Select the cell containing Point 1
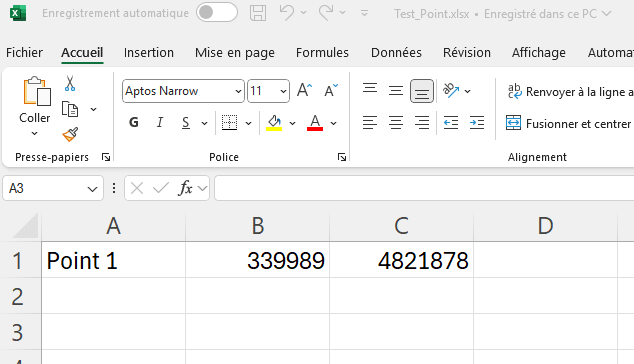The image size is (634, 364). 114,260
